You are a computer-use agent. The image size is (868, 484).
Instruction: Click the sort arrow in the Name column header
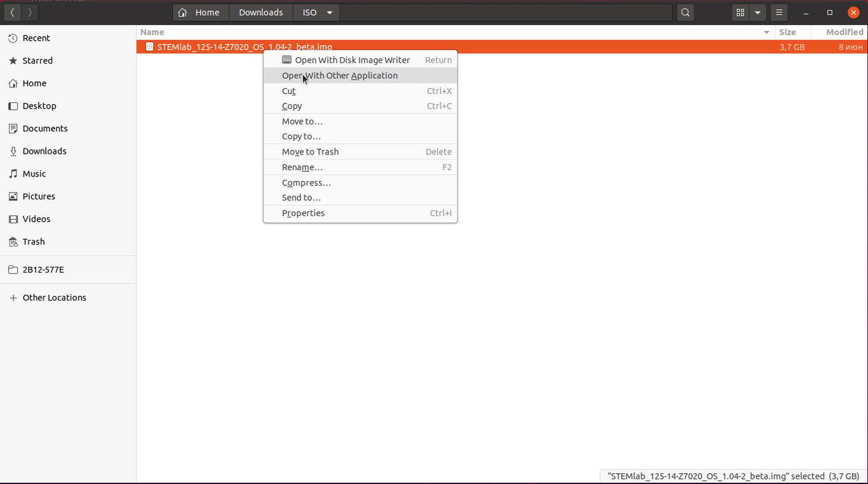point(766,32)
